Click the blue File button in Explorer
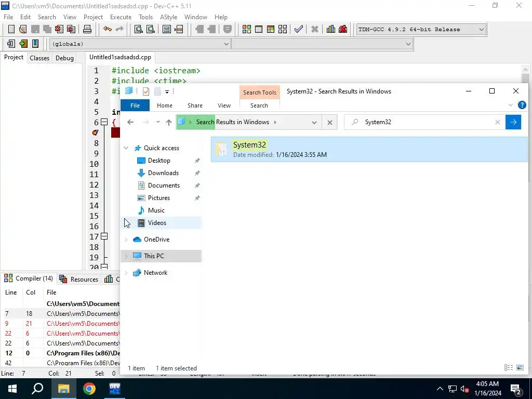This screenshot has height=399, width=532. 135,105
